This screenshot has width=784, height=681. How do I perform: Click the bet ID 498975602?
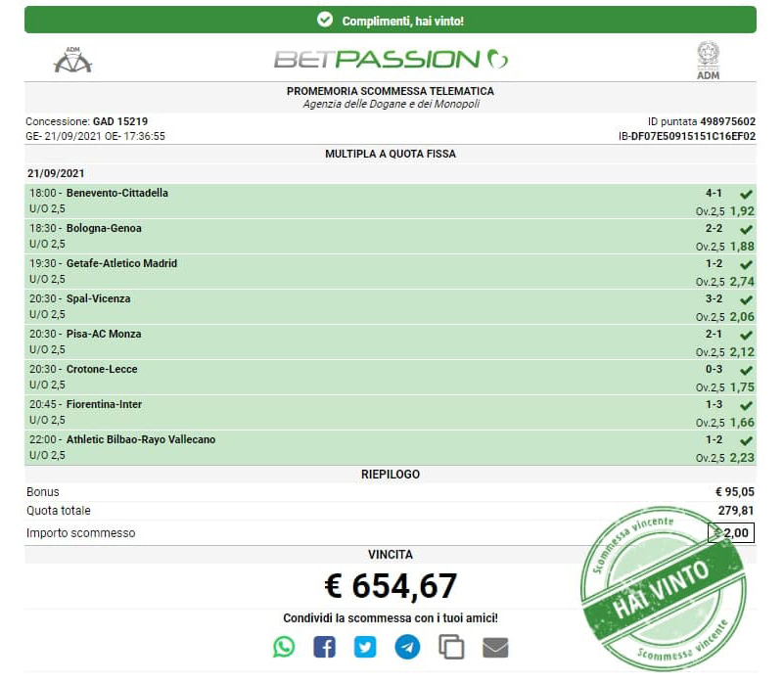point(728,121)
